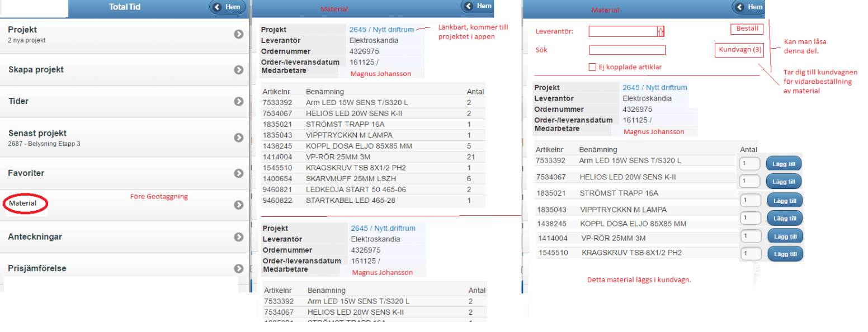Click the arrow icon on Favoriter row
868x332 pixels.
pos(239,173)
